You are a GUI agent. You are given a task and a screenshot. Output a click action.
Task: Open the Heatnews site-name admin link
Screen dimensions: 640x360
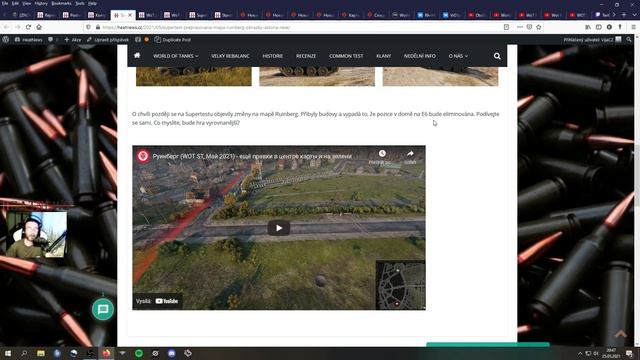[29, 40]
